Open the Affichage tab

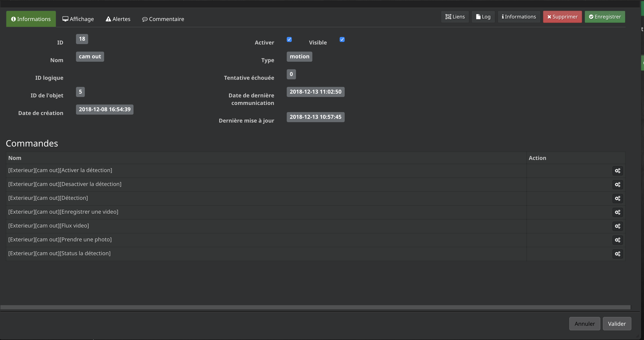click(78, 19)
